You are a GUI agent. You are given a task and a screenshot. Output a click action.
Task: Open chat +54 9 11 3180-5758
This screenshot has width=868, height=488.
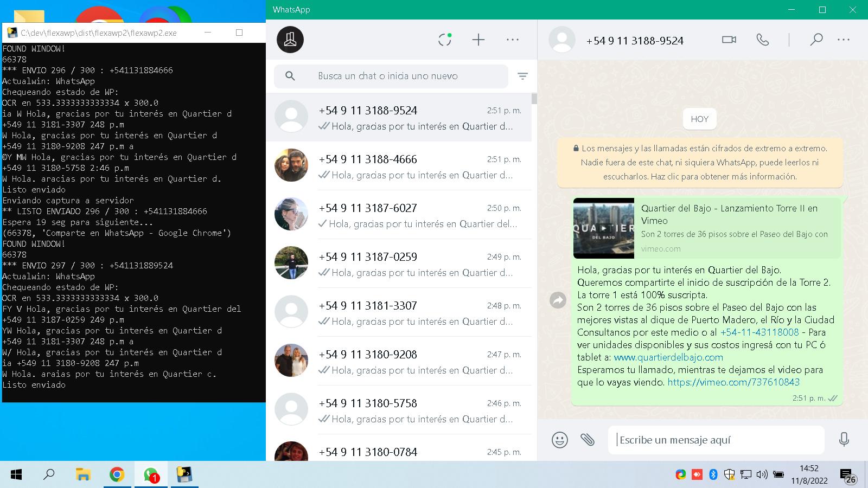[x=399, y=410]
